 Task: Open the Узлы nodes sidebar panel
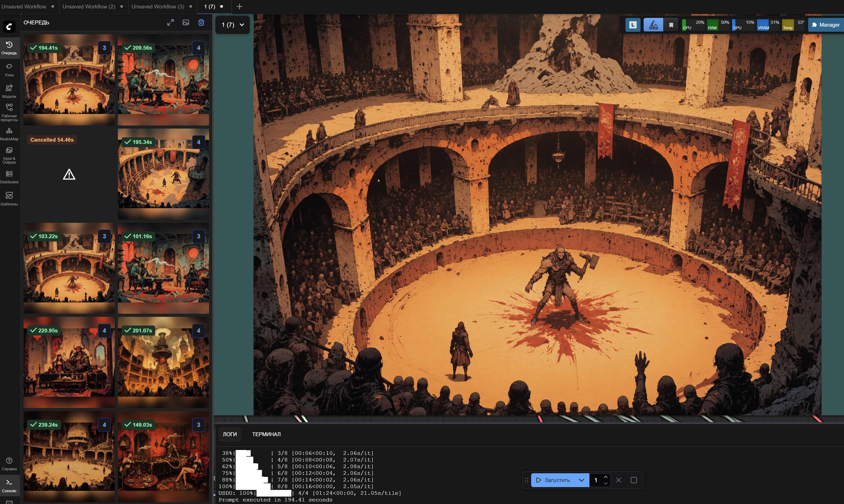coord(9,70)
